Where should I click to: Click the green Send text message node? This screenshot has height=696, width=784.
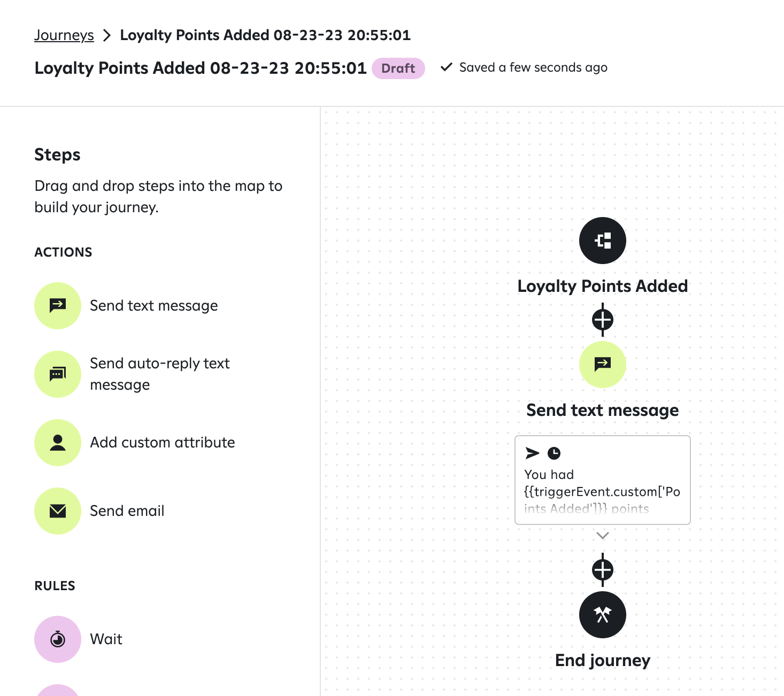click(x=603, y=365)
